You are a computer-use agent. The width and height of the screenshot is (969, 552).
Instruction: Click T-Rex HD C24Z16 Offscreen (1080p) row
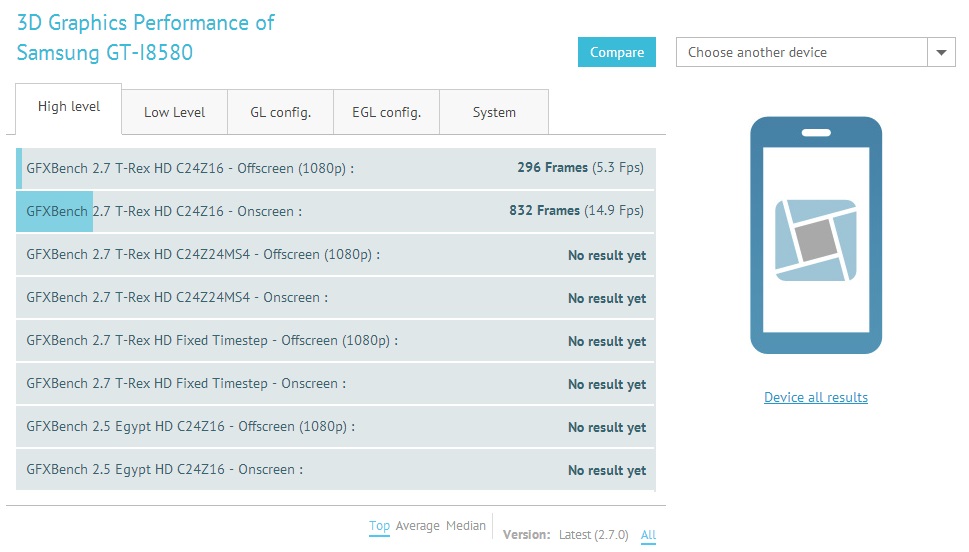[336, 168]
